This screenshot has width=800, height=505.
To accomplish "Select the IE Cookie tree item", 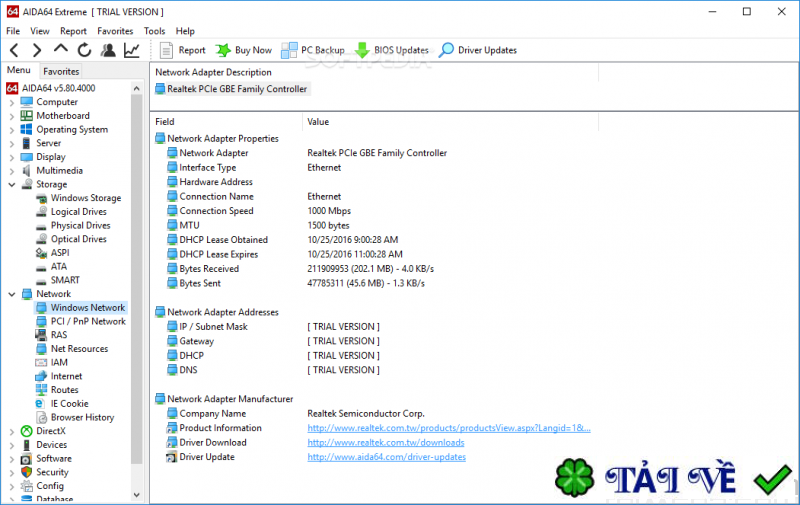I will pyautogui.click(x=62, y=404).
